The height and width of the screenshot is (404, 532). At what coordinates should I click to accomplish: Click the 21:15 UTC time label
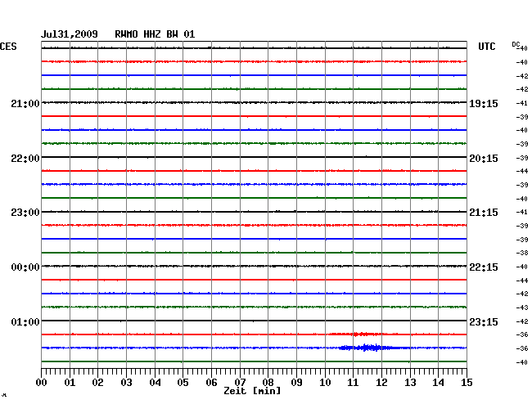(x=484, y=213)
